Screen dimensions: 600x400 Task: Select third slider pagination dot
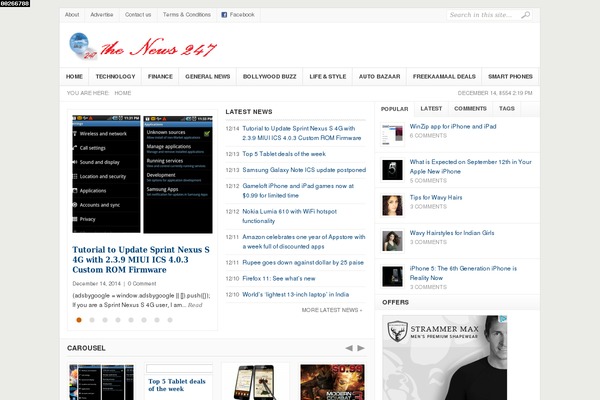[105, 320]
